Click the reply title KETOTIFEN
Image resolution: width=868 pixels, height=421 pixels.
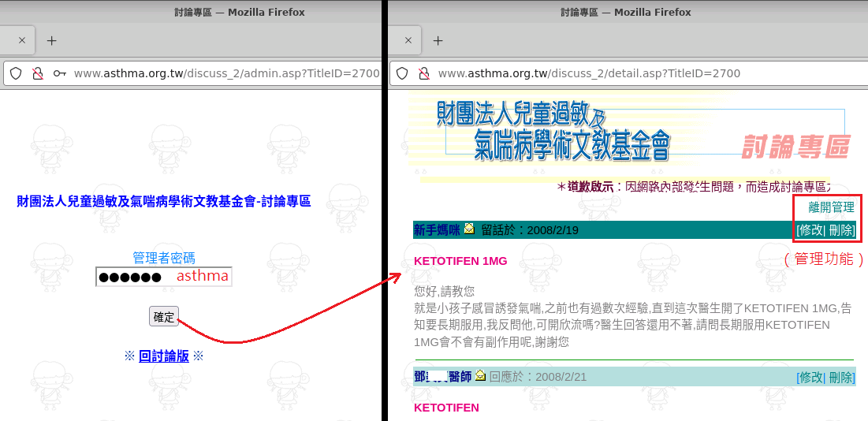[446, 408]
